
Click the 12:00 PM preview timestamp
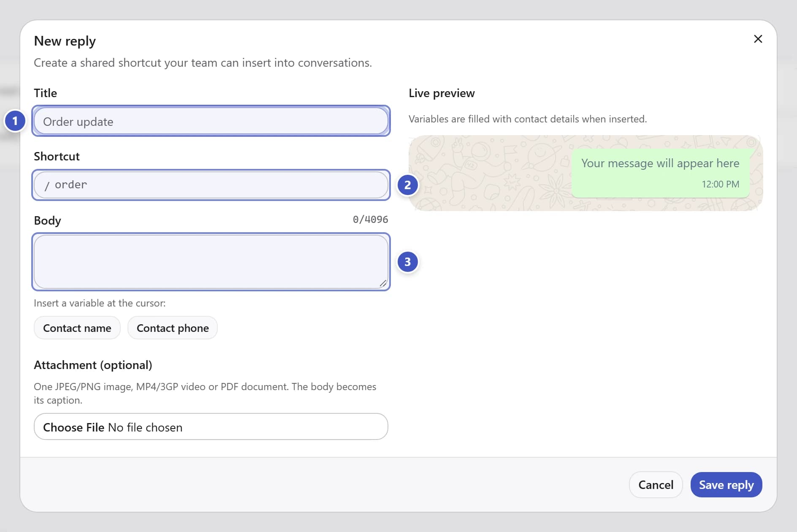click(720, 184)
